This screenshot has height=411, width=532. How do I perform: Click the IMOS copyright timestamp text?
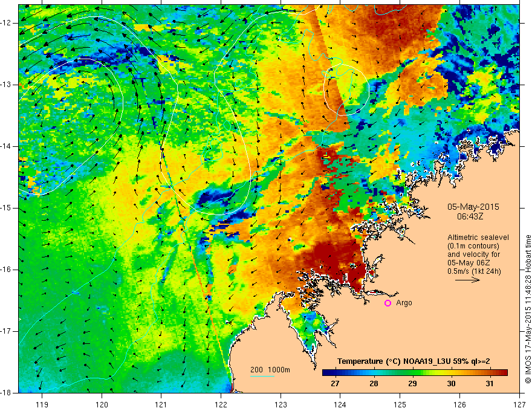[x=528, y=309]
